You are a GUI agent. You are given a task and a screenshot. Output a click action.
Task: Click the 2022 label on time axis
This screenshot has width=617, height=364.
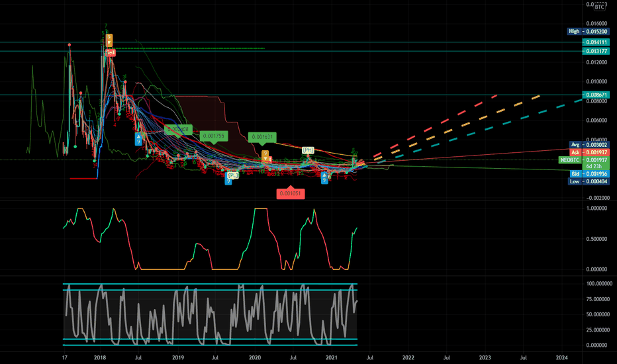(408, 357)
